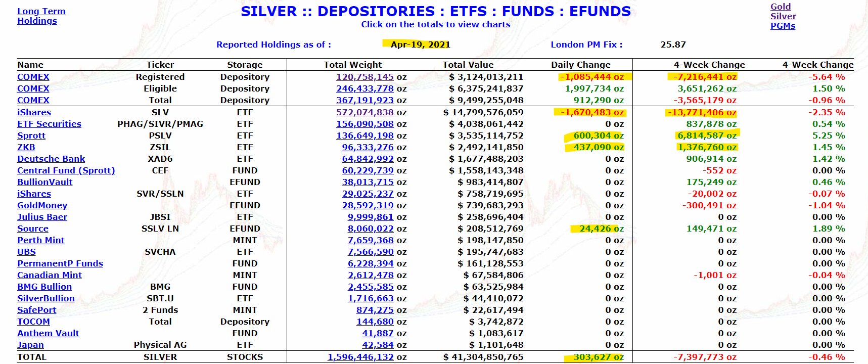Open the 2,455,585 oz weight link
868x364 pixels.
click(371, 287)
